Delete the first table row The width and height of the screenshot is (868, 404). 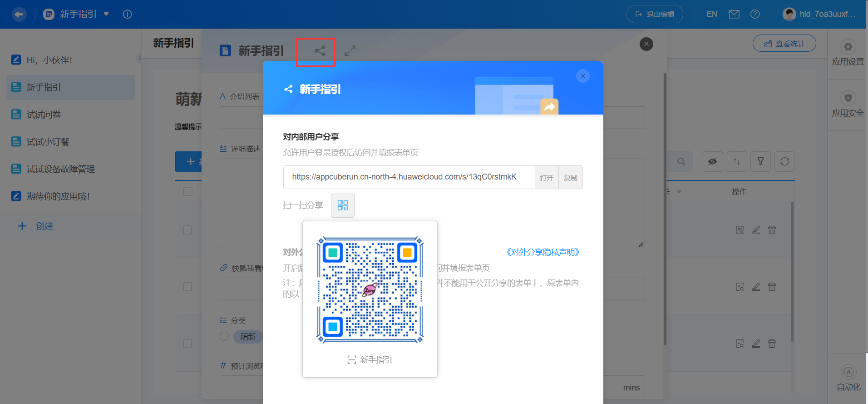pos(772,230)
